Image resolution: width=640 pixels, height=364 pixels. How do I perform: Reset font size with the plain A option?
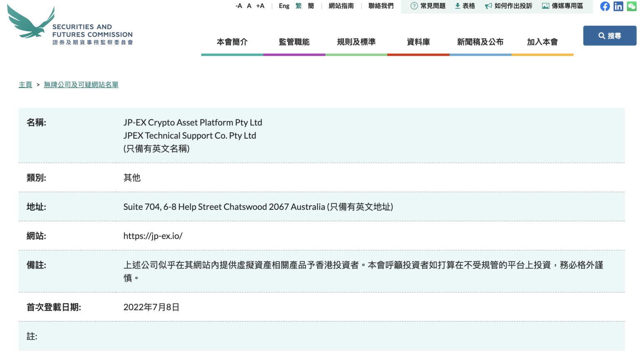pyautogui.click(x=249, y=6)
